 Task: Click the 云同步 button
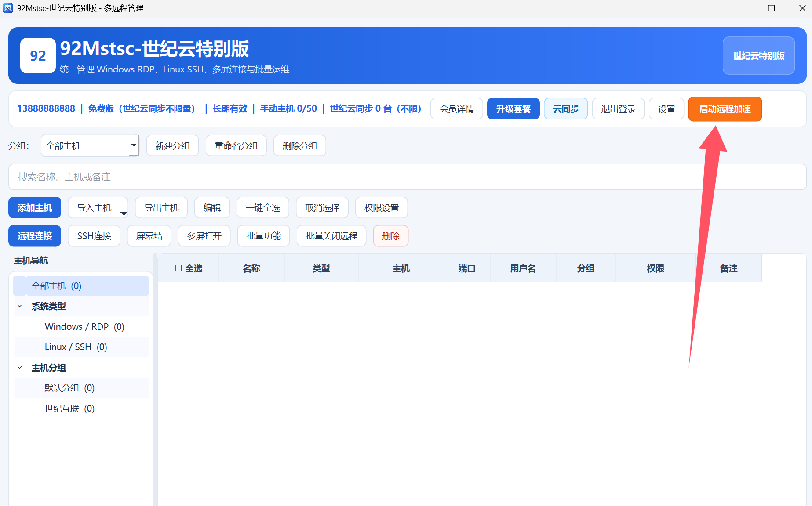(x=566, y=109)
